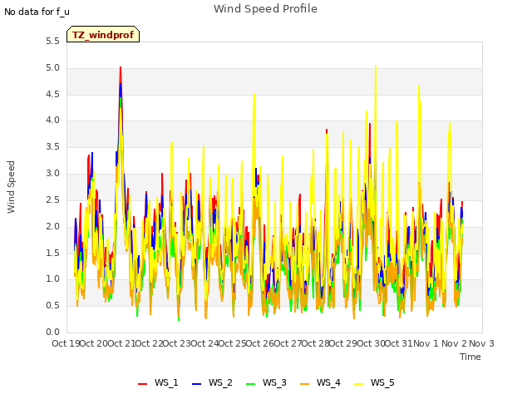Toggle the WS_3 legend entry
Viewport: 532px width, 399px height.
(266, 382)
